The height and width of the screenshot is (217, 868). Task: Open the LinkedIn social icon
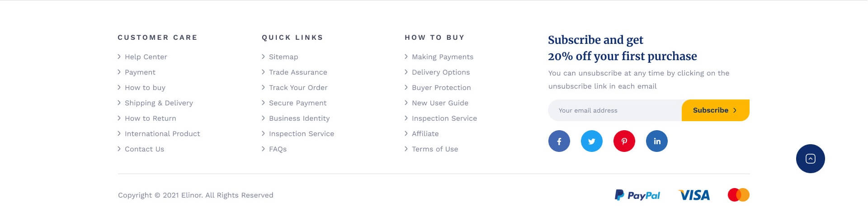[x=657, y=141]
